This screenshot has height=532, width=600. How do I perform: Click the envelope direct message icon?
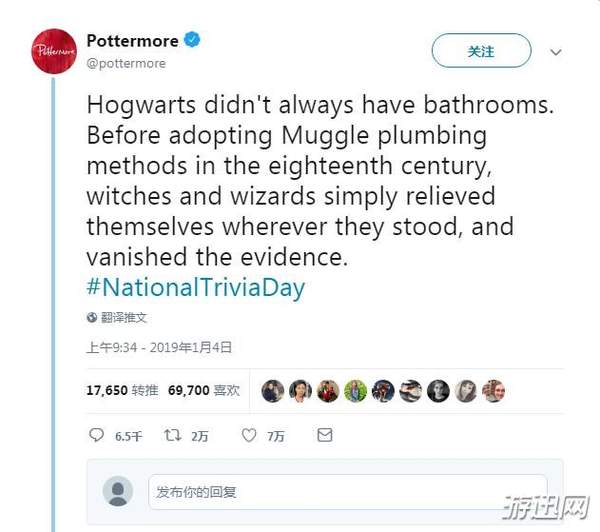pyautogui.click(x=325, y=435)
